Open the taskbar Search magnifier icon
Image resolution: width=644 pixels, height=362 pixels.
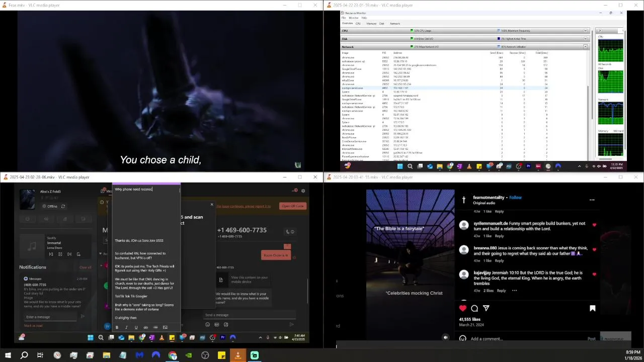coord(24,355)
